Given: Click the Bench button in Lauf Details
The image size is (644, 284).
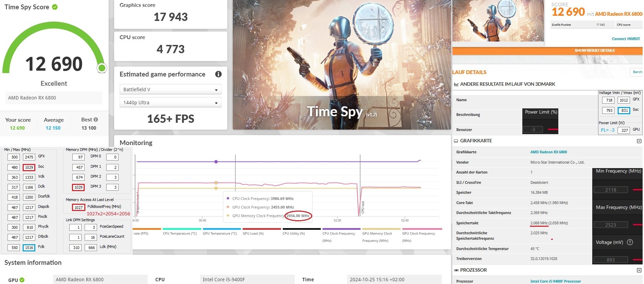Looking at the screenshot, I should coord(636,72).
